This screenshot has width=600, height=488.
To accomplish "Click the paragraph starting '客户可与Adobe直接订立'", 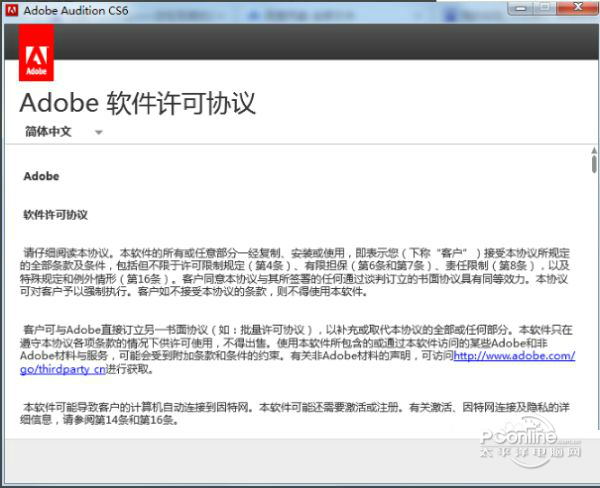I will click(297, 349).
